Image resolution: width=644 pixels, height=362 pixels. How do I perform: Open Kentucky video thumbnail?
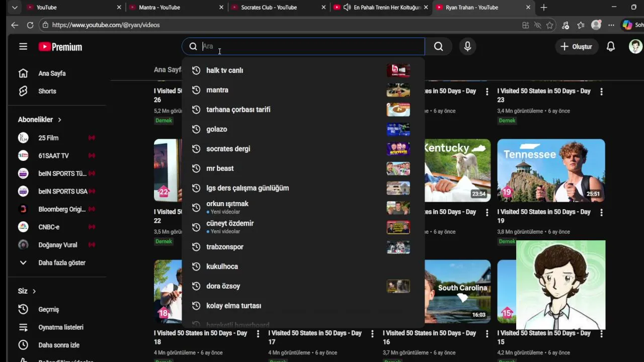tap(457, 170)
